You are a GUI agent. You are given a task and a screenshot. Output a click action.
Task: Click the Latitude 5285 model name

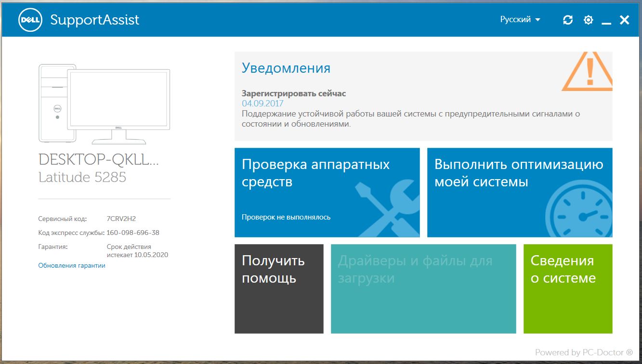82,177
